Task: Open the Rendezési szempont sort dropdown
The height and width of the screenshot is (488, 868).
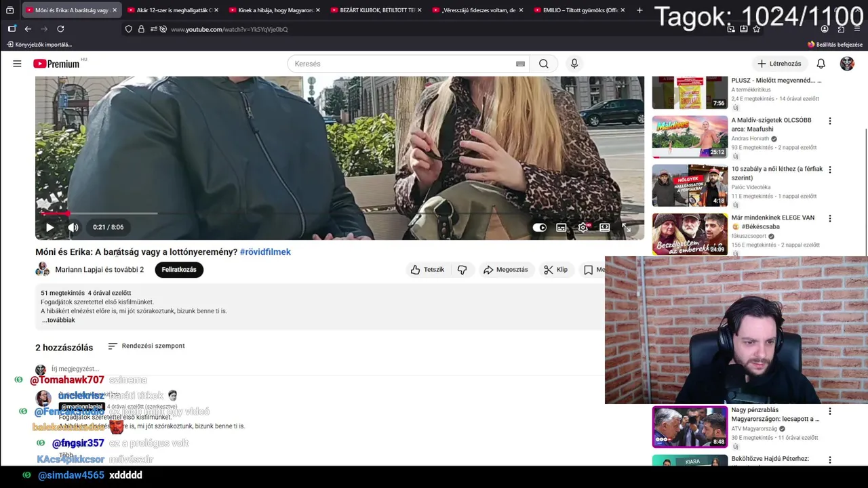Action: [x=146, y=346]
